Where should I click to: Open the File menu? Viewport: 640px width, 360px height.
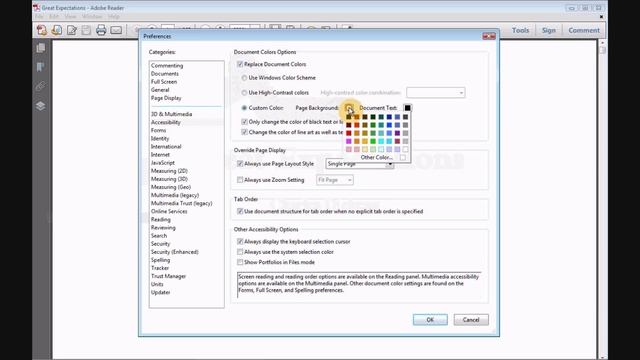click(39, 17)
